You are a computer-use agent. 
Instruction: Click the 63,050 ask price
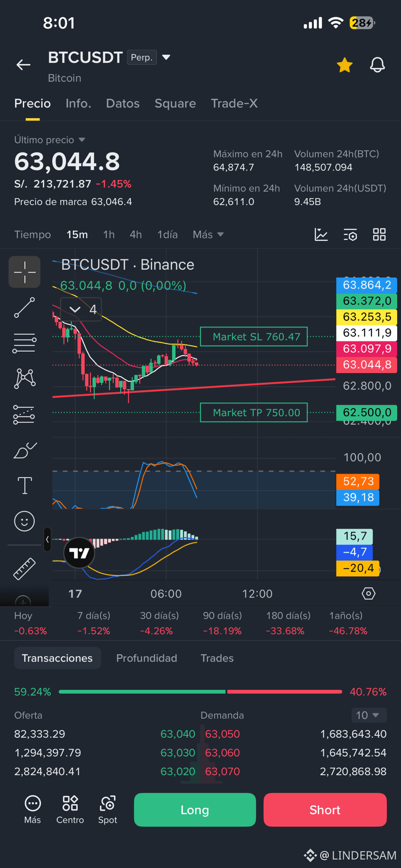coord(222,734)
